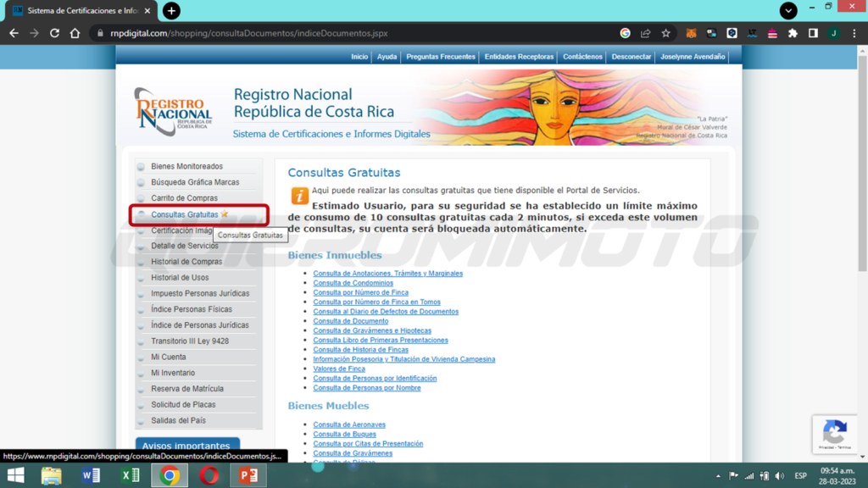Go back to previous page in browser
The image size is (868, 488).
(x=14, y=33)
